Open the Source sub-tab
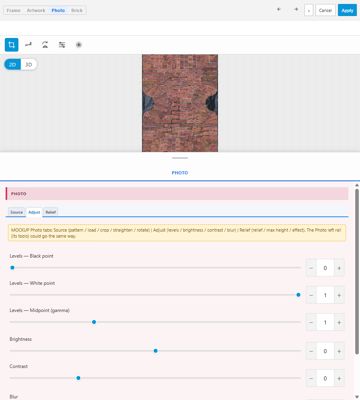360x400 pixels. [16, 212]
